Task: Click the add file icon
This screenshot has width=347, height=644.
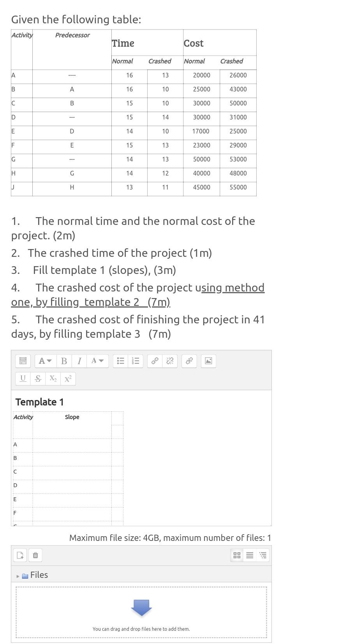Action: point(20,555)
